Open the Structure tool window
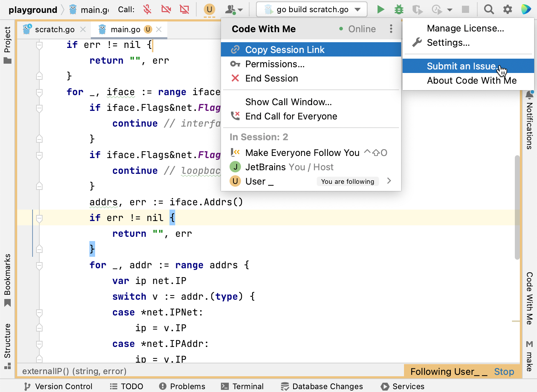Viewport: 537px width, 392px height. click(x=7, y=346)
